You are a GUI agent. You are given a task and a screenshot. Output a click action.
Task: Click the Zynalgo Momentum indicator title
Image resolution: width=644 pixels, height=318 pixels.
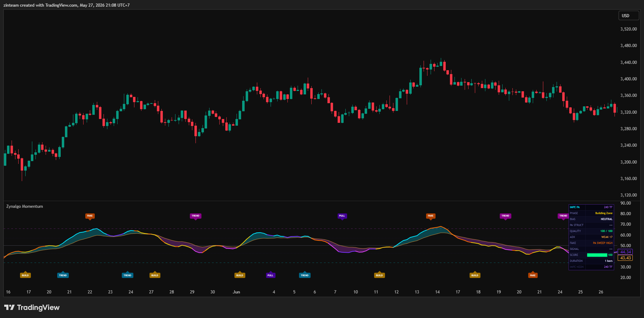tap(25, 206)
